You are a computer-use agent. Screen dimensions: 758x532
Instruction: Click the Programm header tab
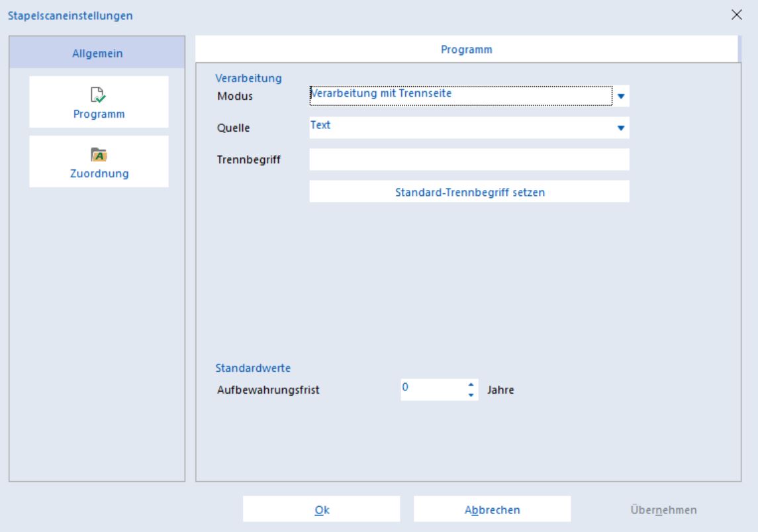coord(467,49)
